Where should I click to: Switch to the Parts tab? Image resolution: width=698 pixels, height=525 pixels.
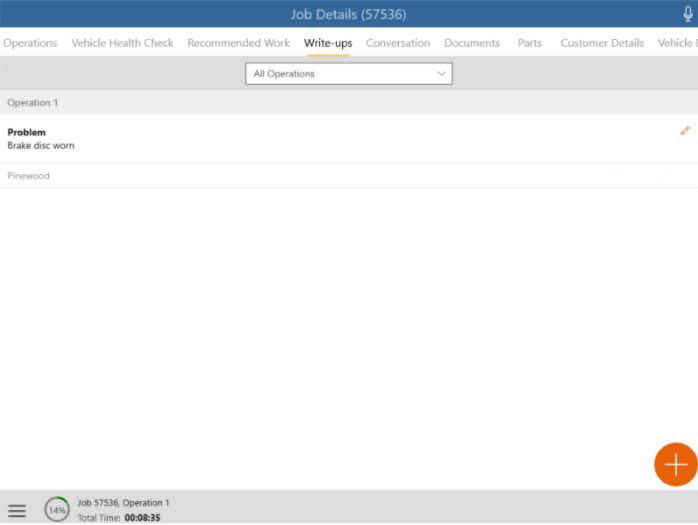point(530,43)
